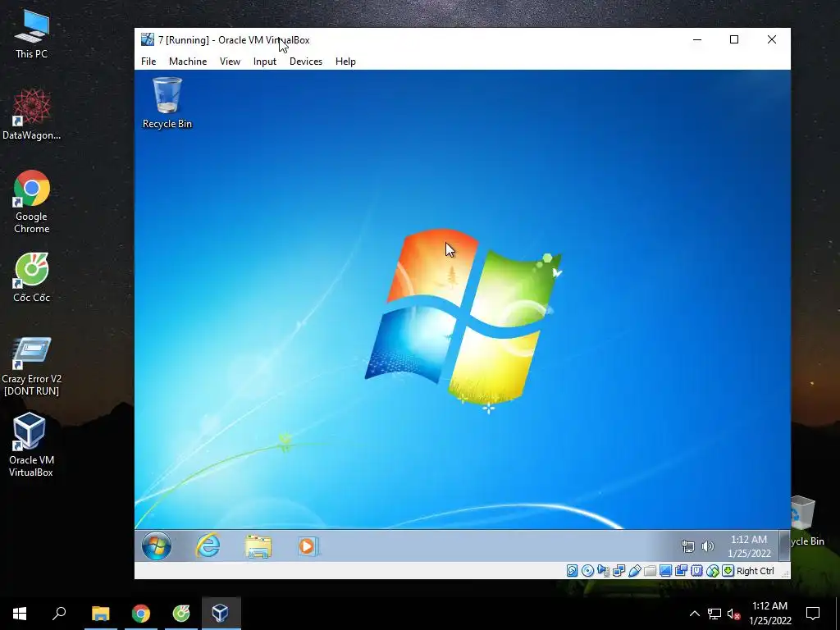Click the shared folders indicator in VirtualBox status bar
This screenshot has height=630, width=840.
[x=650, y=571]
